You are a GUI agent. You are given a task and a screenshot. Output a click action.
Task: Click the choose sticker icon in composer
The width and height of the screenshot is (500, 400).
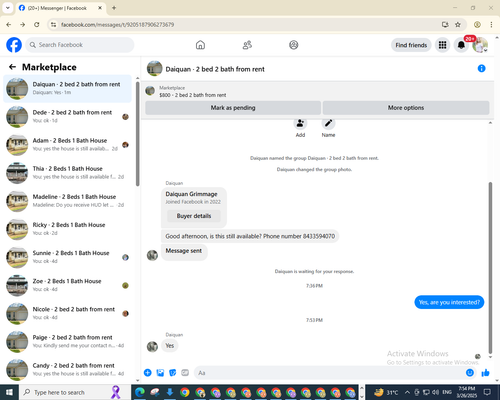pyautogui.click(x=173, y=373)
